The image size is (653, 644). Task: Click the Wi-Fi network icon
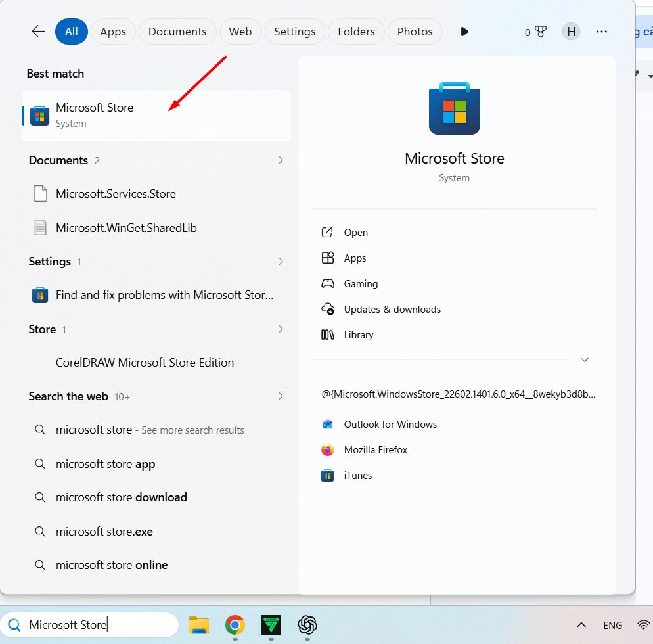(x=644, y=625)
